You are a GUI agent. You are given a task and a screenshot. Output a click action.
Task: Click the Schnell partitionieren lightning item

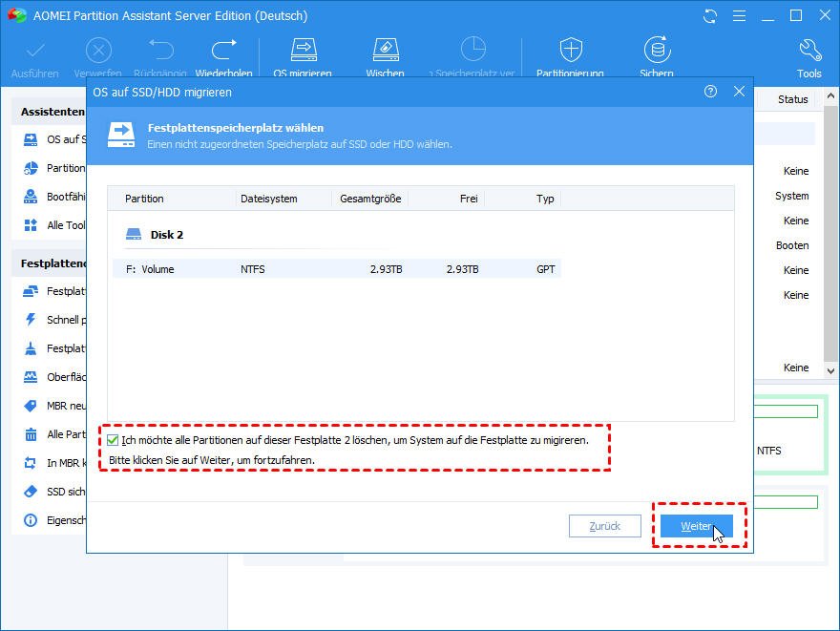[54, 320]
